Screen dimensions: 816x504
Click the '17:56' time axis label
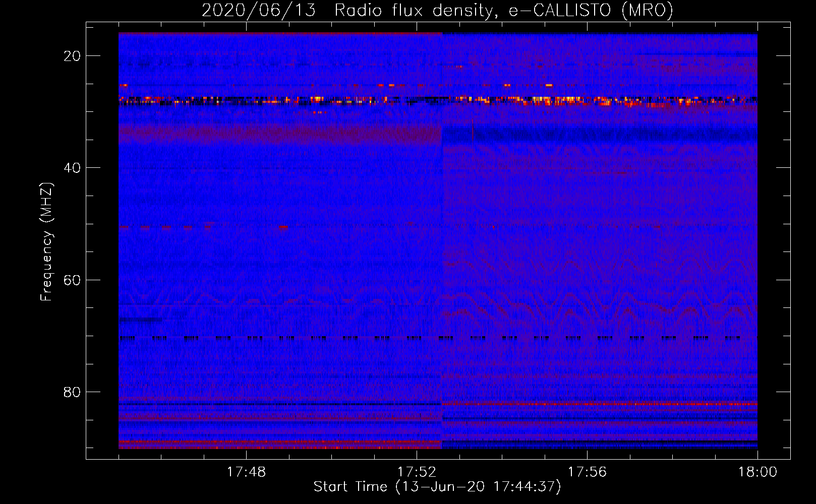coord(587,472)
